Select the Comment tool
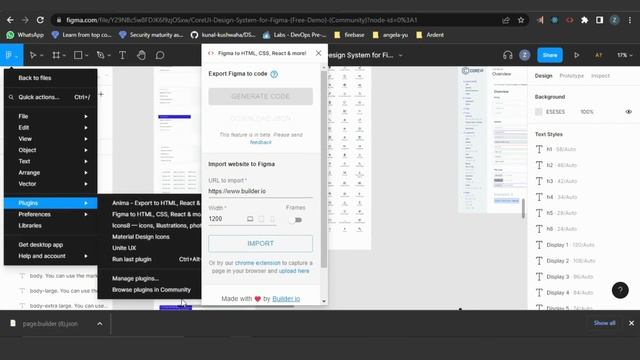 [x=160, y=55]
